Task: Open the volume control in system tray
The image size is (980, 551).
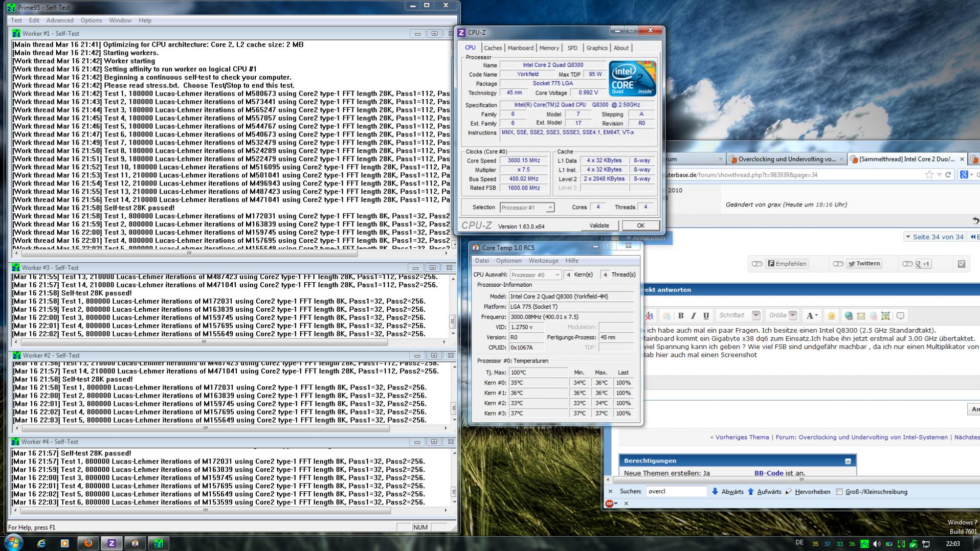Action: point(876,544)
